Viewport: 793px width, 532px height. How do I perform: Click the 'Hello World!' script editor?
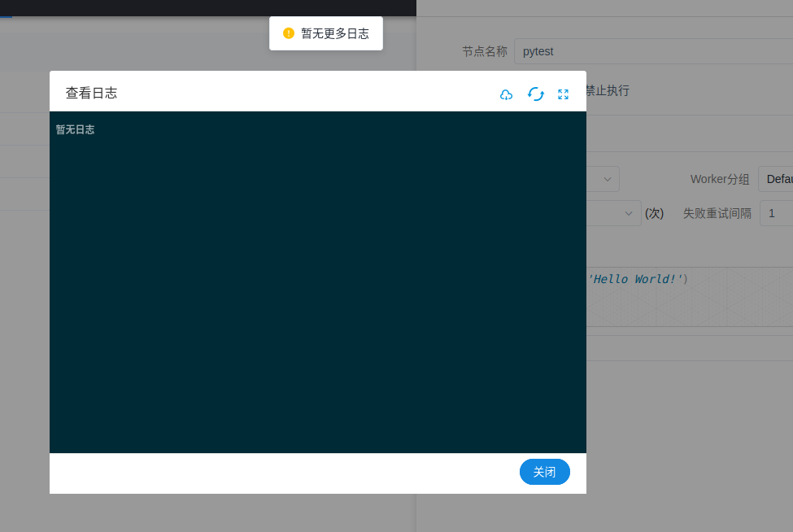[690, 296]
